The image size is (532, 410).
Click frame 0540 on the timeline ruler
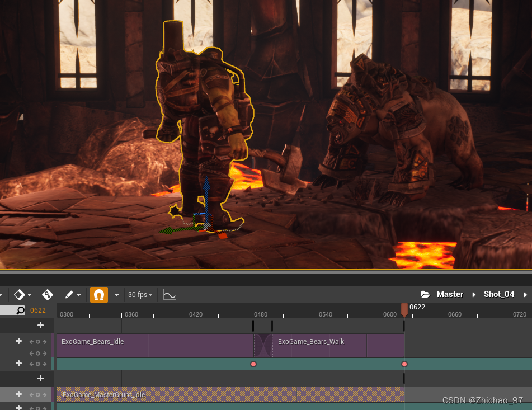tap(326, 314)
